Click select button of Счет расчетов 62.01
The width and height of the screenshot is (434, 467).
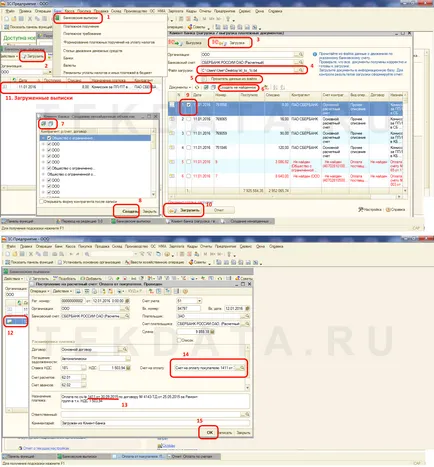click(x=84, y=377)
